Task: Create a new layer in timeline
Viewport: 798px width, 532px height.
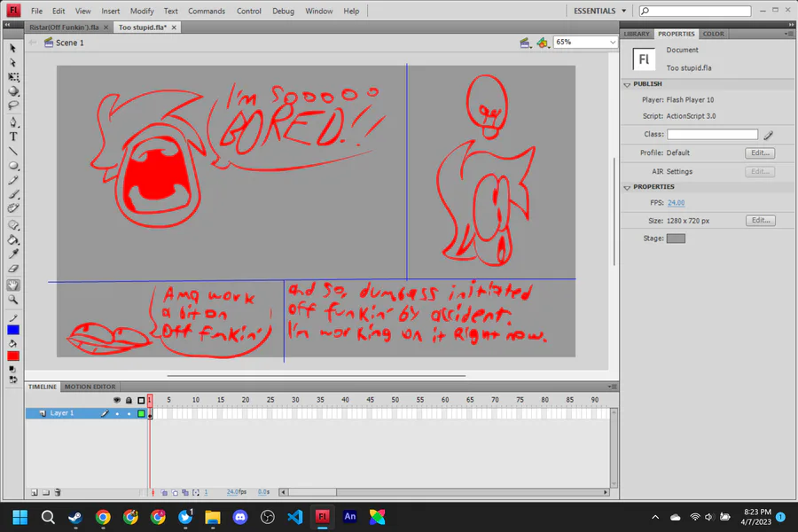Action: point(34,492)
